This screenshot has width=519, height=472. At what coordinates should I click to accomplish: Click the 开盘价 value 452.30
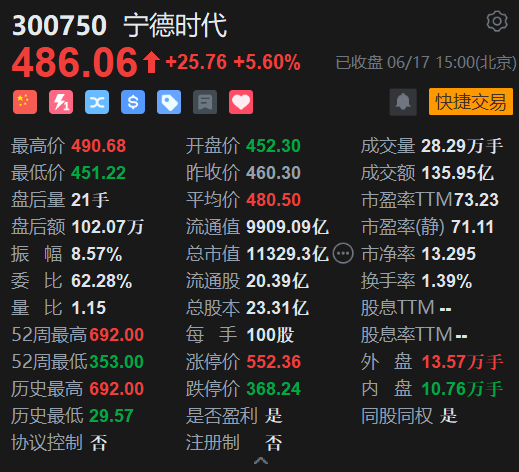(x=273, y=146)
